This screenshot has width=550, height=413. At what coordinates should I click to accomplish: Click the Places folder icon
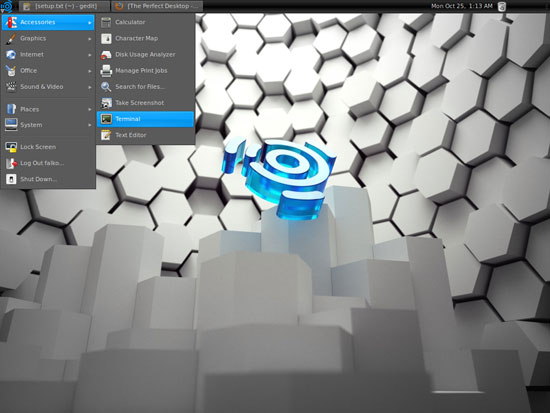pos(11,109)
